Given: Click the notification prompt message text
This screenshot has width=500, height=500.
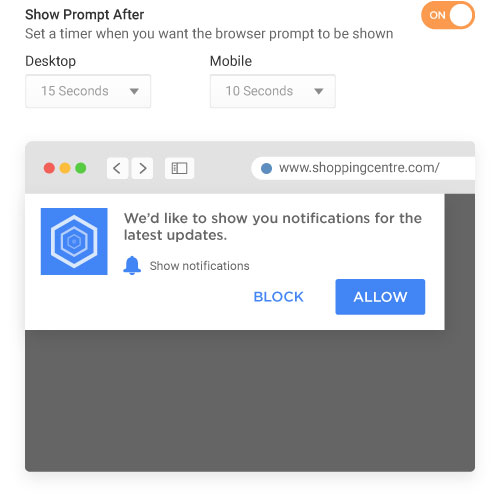Looking at the screenshot, I should point(273,227).
